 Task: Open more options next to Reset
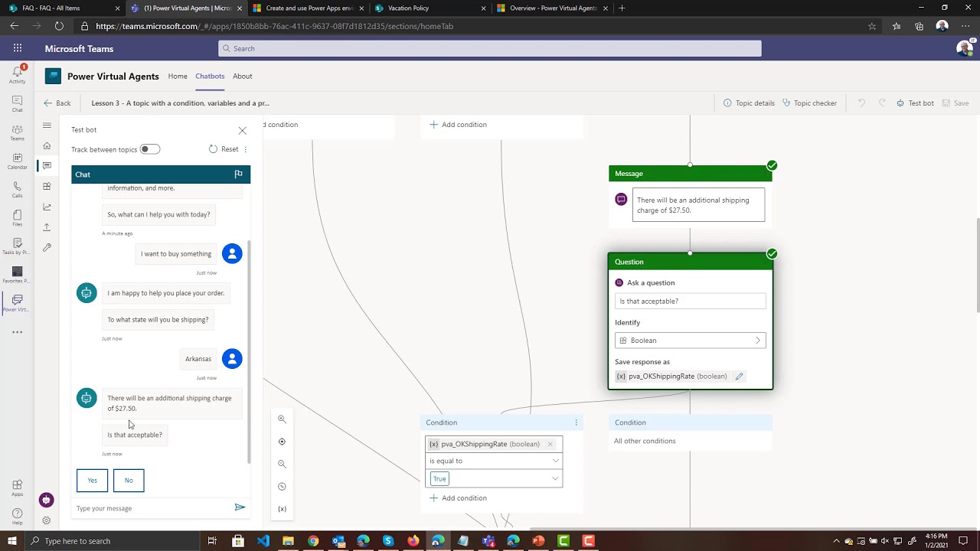246,149
